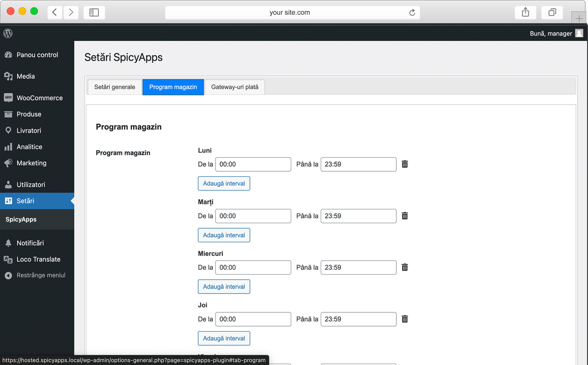This screenshot has height=365, width=588.
Task: Edit Miercuri De la time field
Action: coord(253,268)
